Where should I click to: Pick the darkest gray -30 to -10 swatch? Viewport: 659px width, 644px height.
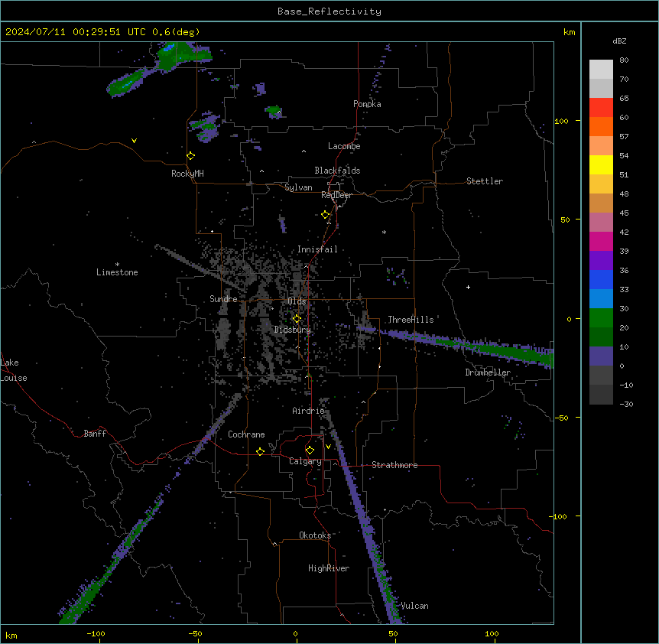(x=601, y=395)
